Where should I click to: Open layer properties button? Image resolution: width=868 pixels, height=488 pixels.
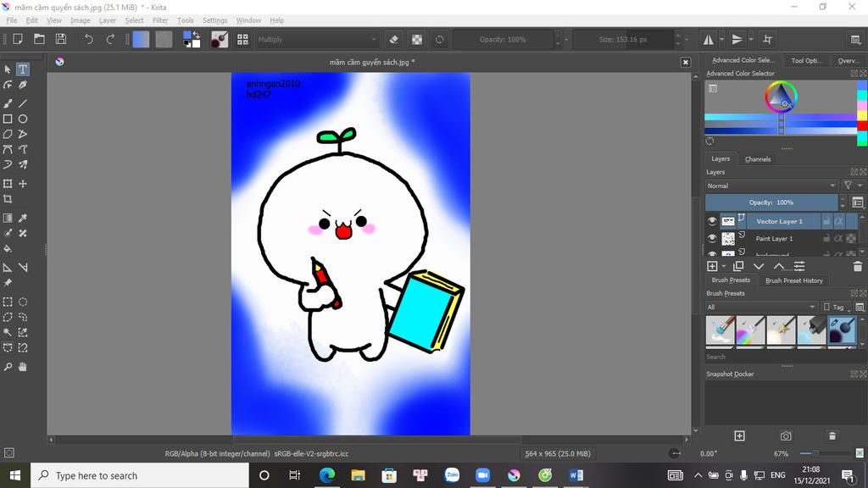tap(799, 267)
